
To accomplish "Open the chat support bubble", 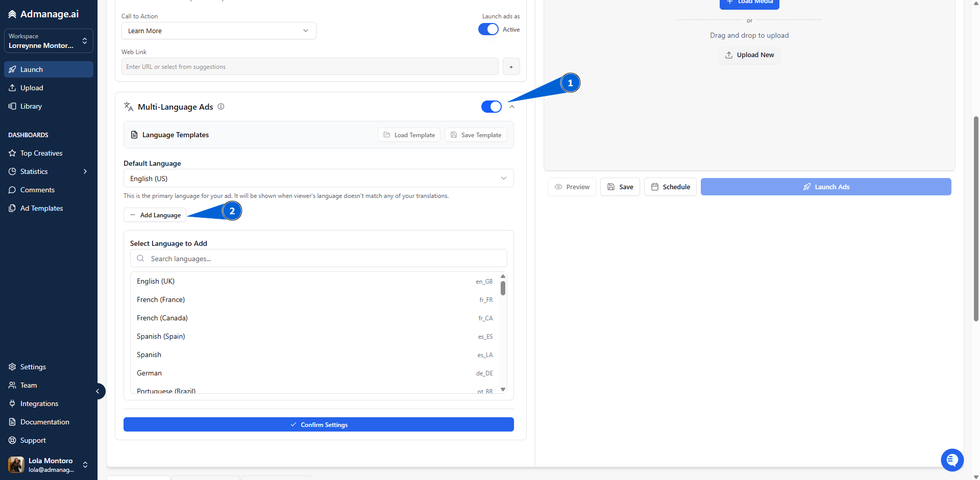I will [952, 460].
